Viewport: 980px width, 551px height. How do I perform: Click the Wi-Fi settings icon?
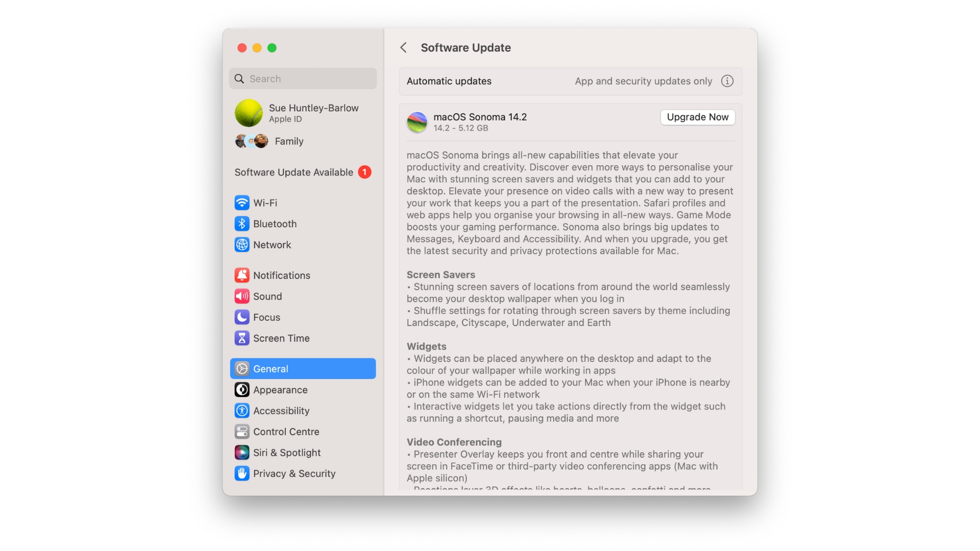point(240,203)
